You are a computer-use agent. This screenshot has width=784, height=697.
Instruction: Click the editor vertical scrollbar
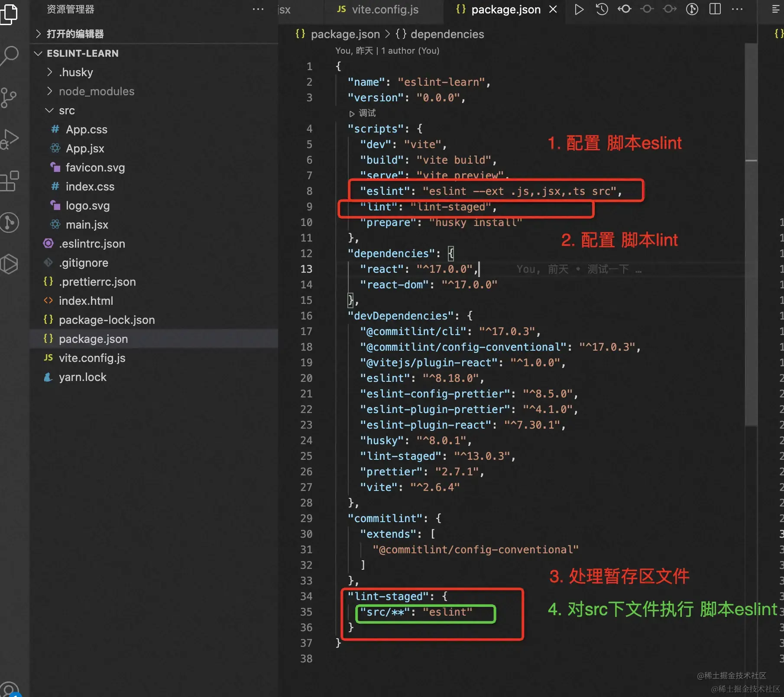click(751, 234)
